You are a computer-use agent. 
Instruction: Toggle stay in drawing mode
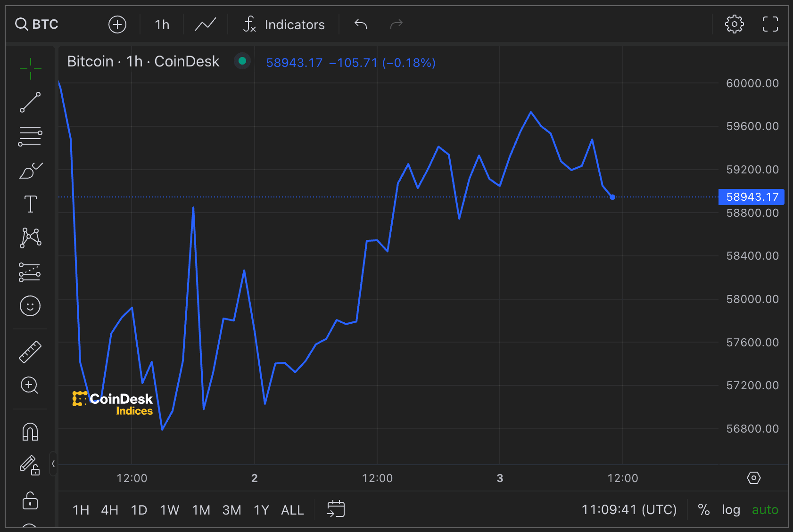coord(29,466)
